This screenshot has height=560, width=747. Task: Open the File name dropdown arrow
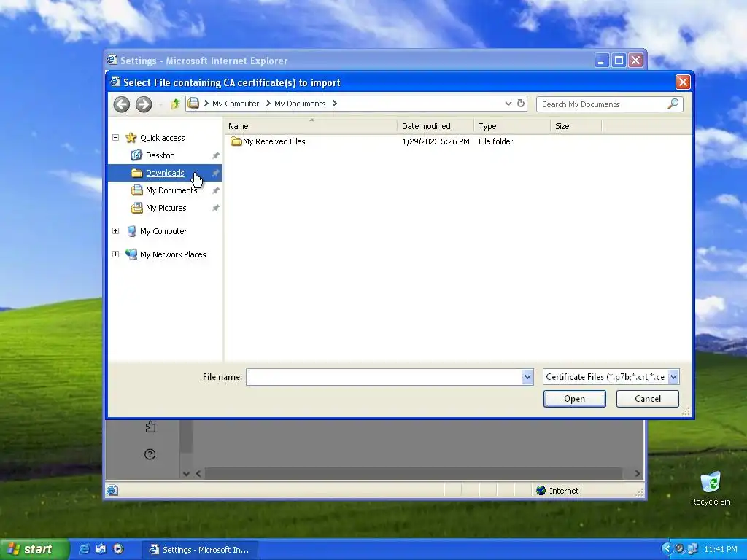[x=527, y=377]
